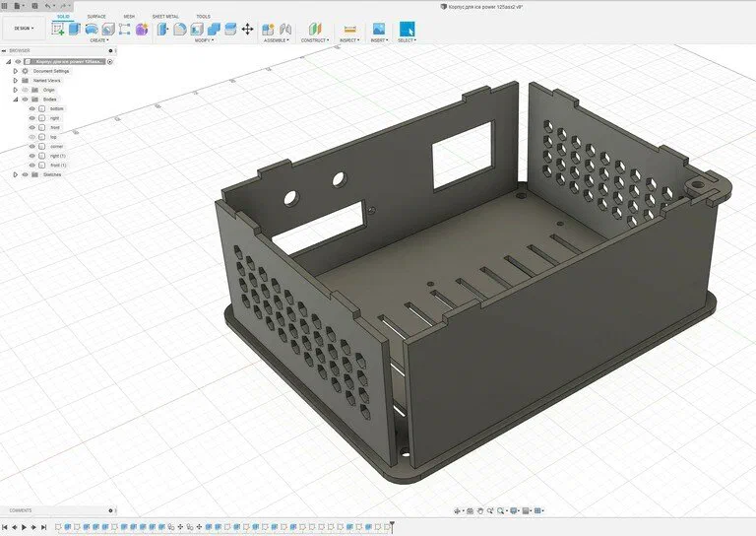Click the Undo arrow
This screenshot has height=536, width=756.
pyautogui.click(x=48, y=6)
